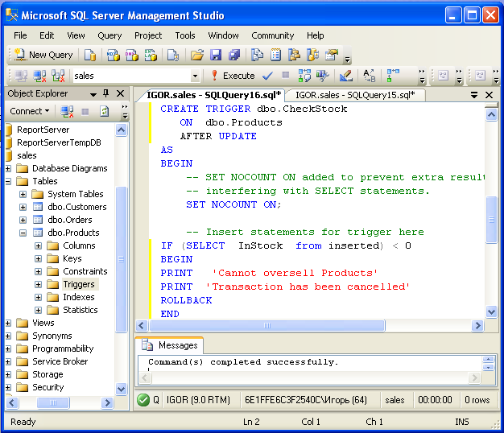Pin the Object Explorer panel

click(105, 93)
